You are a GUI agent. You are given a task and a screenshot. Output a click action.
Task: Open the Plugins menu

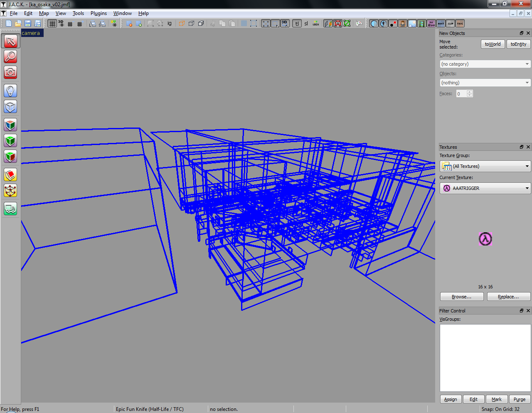tap(99, 13)
